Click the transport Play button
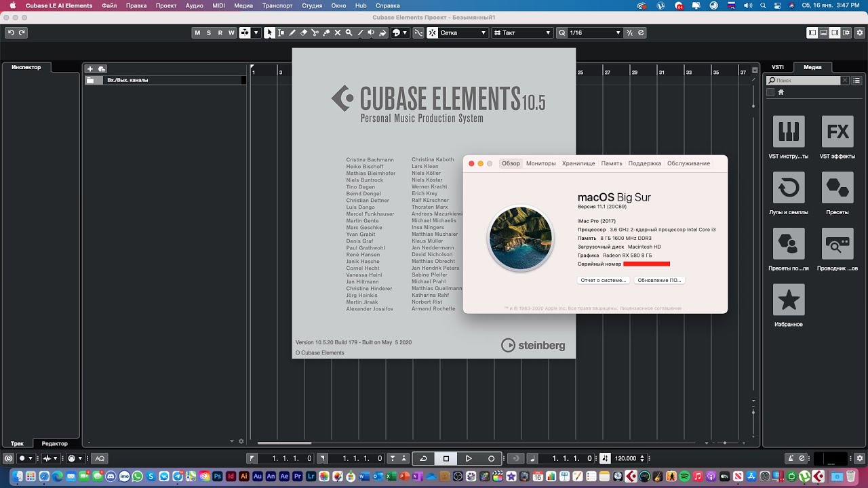Screen dimensions: 868x488 click(x=469, y=459)
